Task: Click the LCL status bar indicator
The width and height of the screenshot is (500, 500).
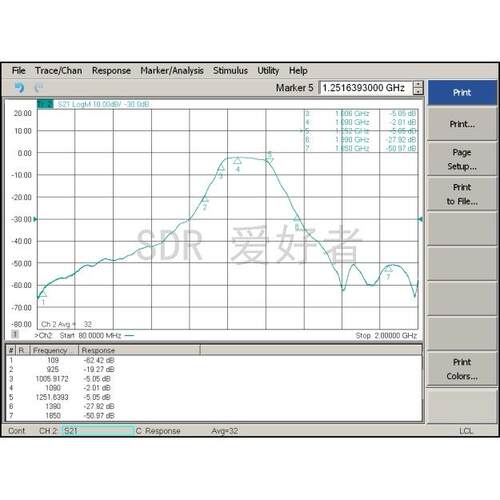Action: [x=466, y=431]
